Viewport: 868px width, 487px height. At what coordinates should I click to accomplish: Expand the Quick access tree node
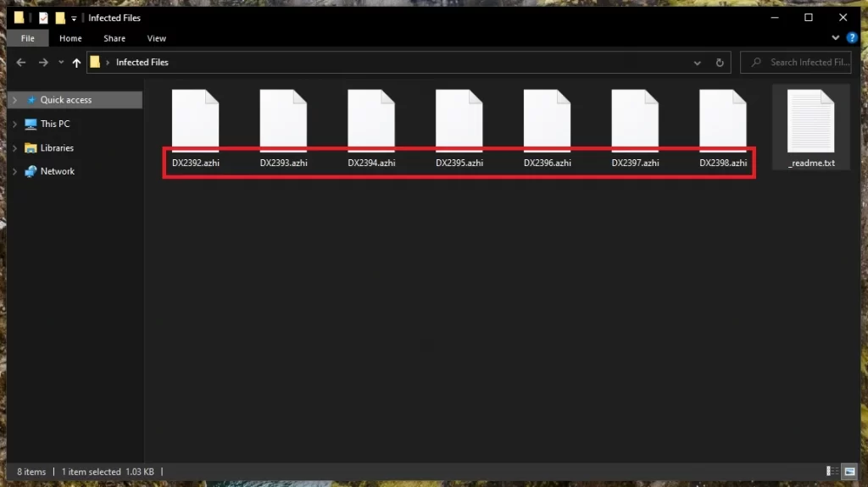(15, 100)
